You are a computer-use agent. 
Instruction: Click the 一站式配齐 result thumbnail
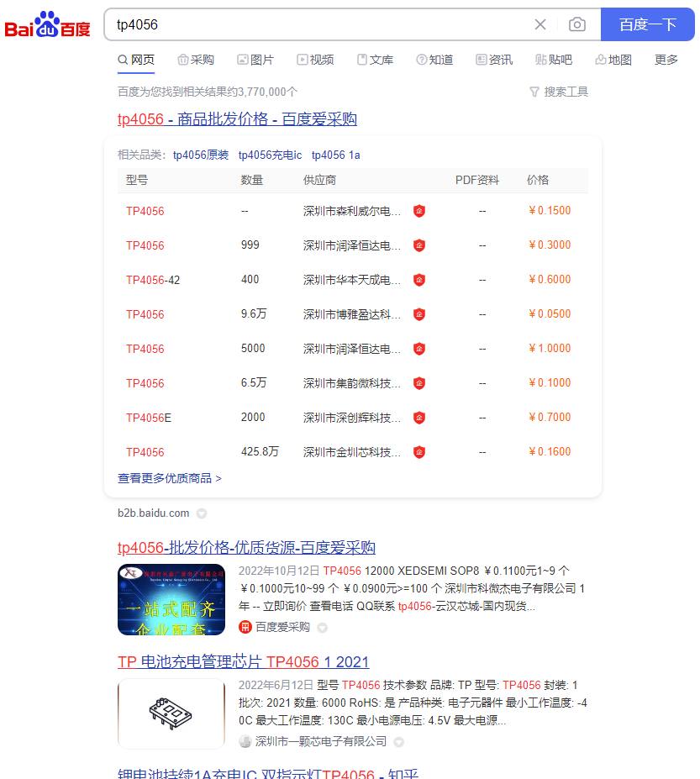click(x=171, y=600)
